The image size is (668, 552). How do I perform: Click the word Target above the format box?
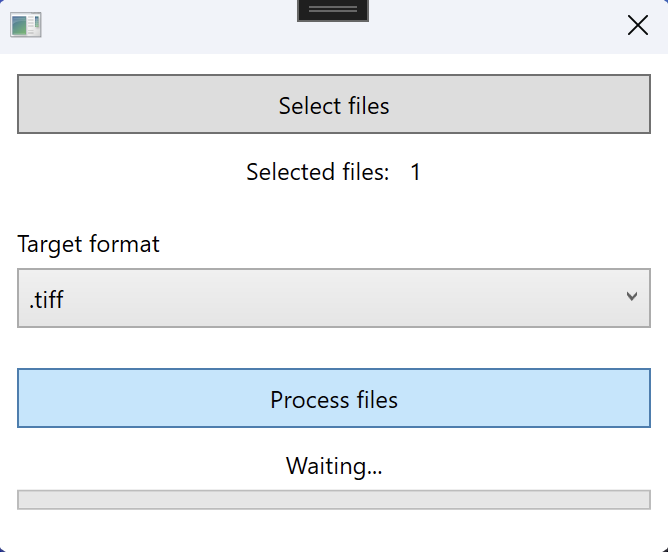pos(49,244)
